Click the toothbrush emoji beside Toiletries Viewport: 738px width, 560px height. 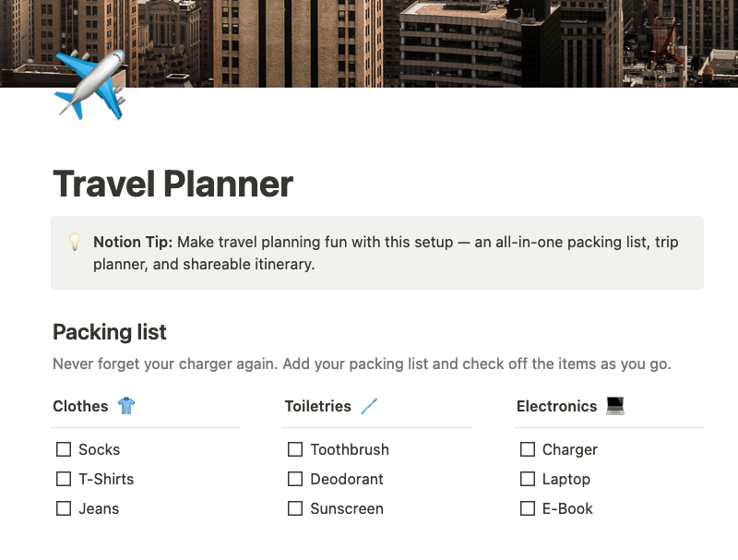click(369, 406)
